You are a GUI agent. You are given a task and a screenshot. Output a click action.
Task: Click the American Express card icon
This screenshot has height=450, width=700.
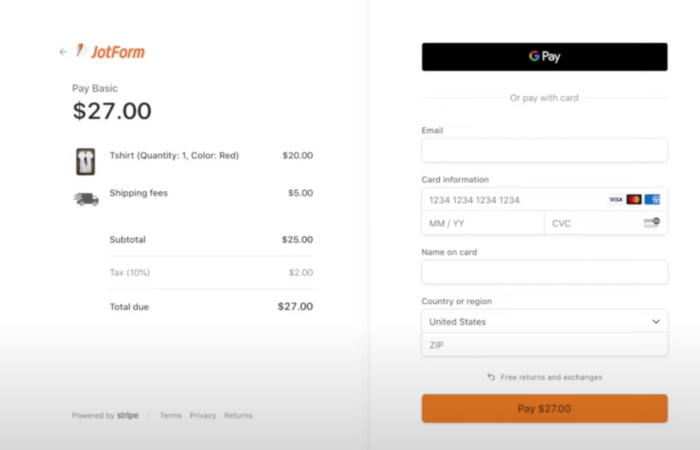(652, 199)
